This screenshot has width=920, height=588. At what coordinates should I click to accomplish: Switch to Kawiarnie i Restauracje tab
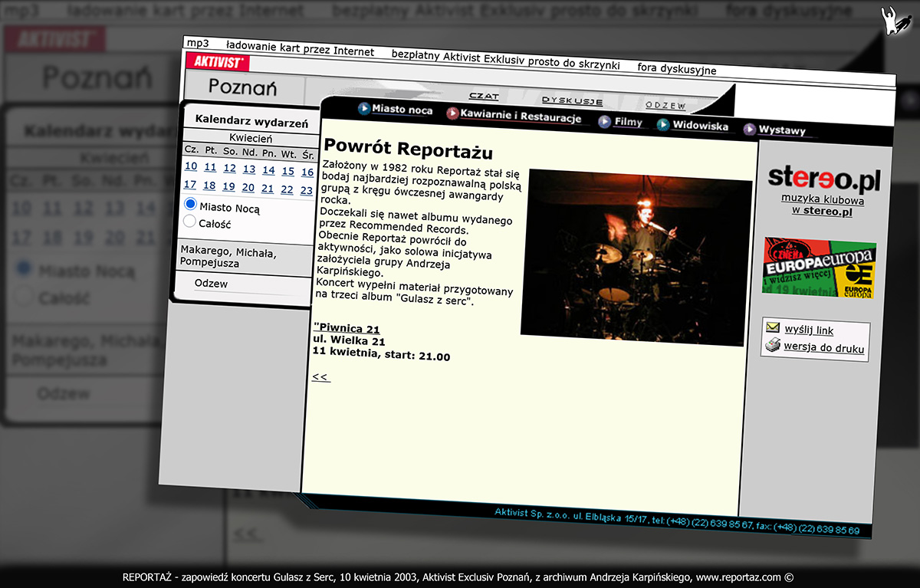[521, 117]
